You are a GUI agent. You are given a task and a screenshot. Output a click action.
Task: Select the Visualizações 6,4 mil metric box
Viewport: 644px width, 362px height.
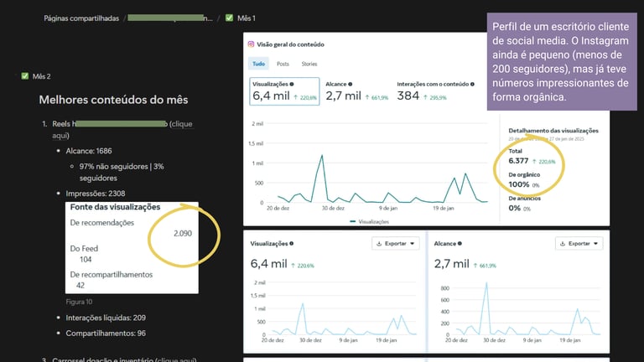coord(284,91)
